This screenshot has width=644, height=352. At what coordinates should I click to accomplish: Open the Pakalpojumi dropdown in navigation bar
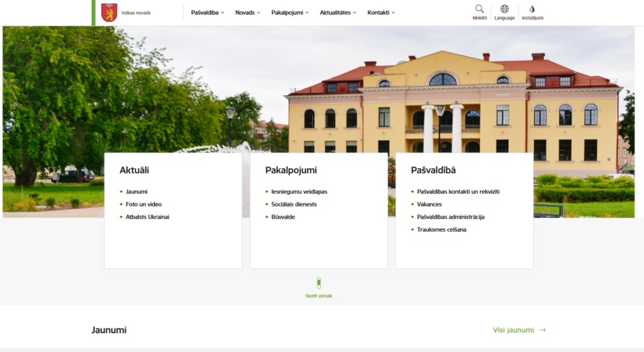pos(290,13)
